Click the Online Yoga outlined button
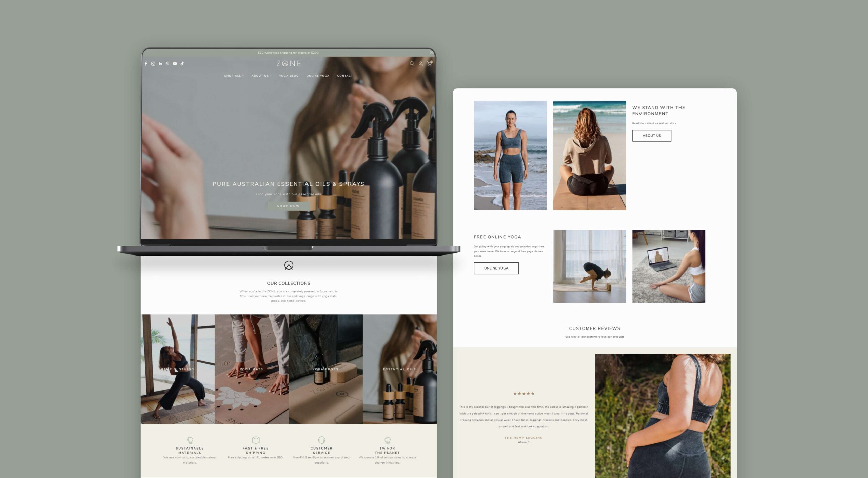The image size is (868, 478). pyautogui.click(x=496, y=268)
